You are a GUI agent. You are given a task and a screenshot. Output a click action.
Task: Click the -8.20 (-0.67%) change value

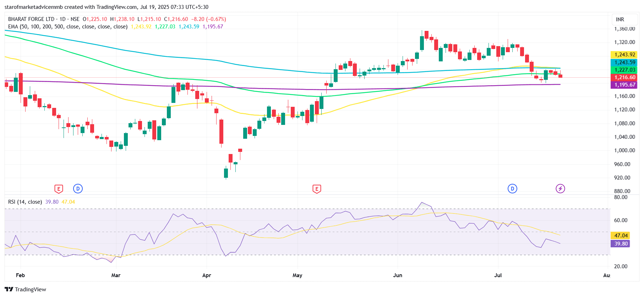point(209,19)
